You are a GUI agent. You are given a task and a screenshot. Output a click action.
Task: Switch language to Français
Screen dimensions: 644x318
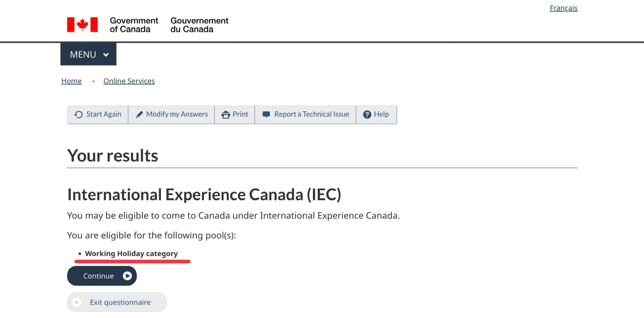point(563,8)
